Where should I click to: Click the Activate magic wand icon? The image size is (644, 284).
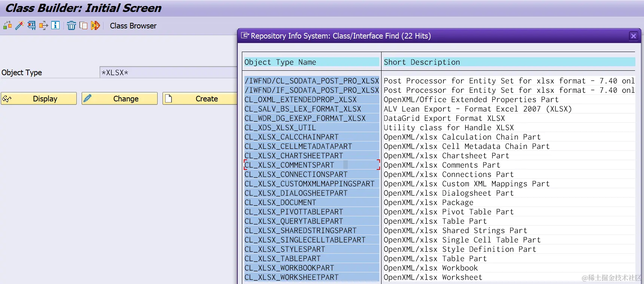(19, 25)
